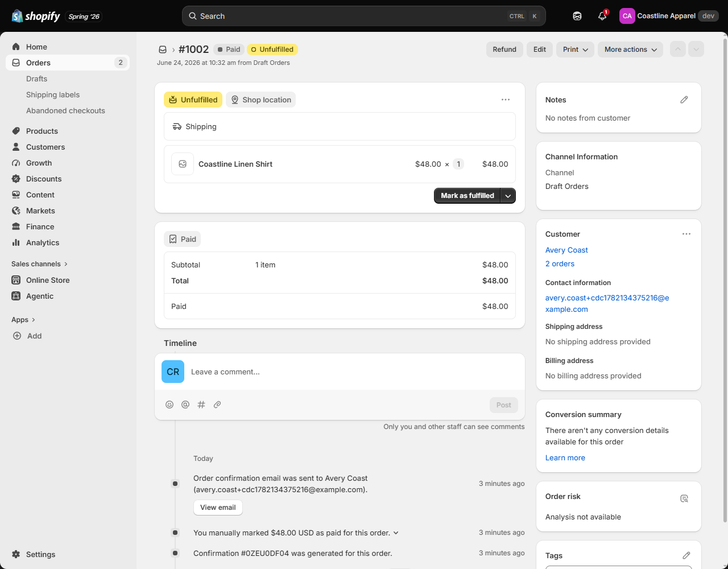Go to next order arrow

click(696, 50)
